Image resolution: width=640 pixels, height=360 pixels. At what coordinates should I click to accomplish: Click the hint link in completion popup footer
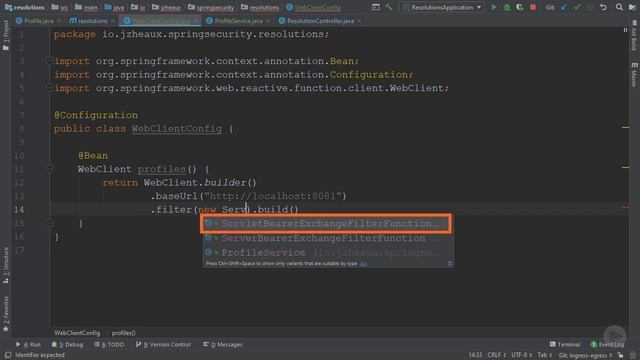(363, 264)
